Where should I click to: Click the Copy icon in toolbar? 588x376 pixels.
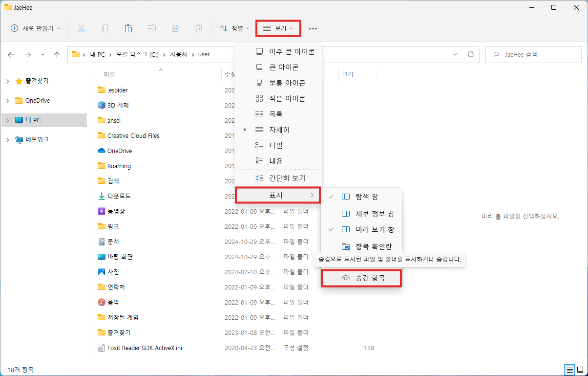(105, 28)
